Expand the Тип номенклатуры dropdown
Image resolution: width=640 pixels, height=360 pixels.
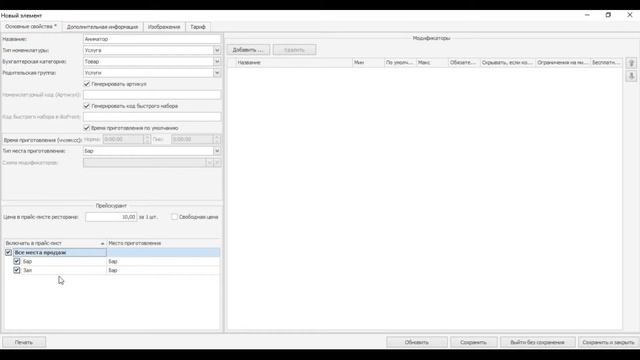tap(217, 50)
